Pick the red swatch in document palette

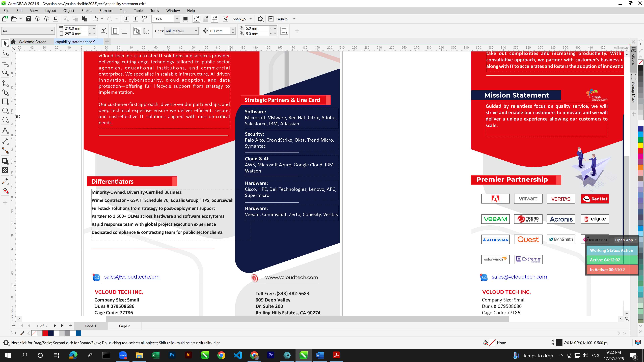(45, 333)
